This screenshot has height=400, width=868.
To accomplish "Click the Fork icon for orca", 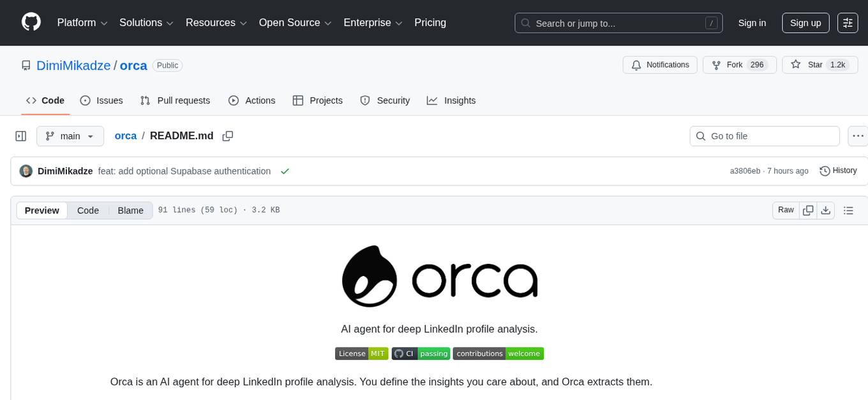I will (x=716, y=65).
